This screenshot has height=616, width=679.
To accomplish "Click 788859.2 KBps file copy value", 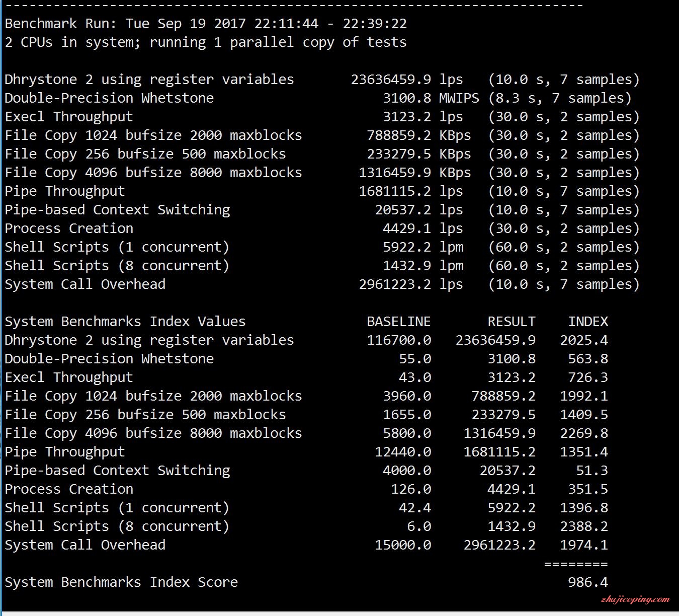I will coord(419,135).
